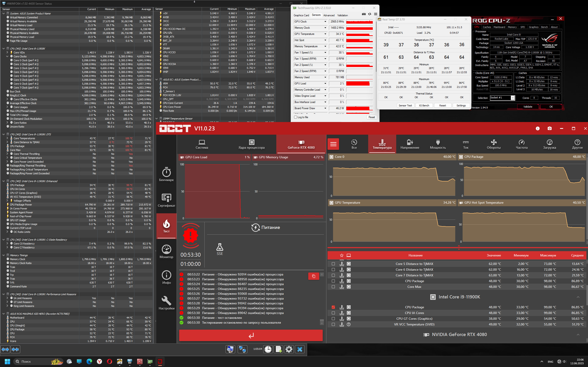Check the Core 5 Distance to TjMAX checkbox
This screenshot has height=367, width=588.
333,264
